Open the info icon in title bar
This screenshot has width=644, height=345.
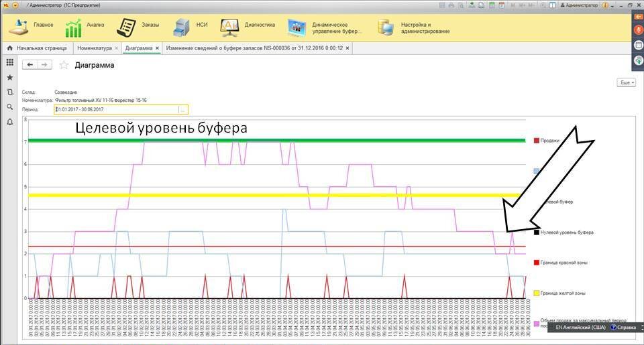[605, 5]
